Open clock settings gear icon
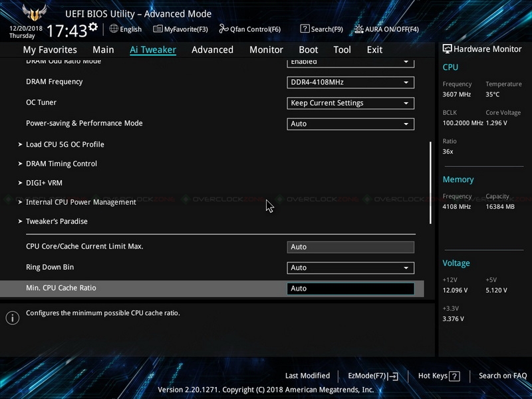532x399 pixels. (93, 27)
